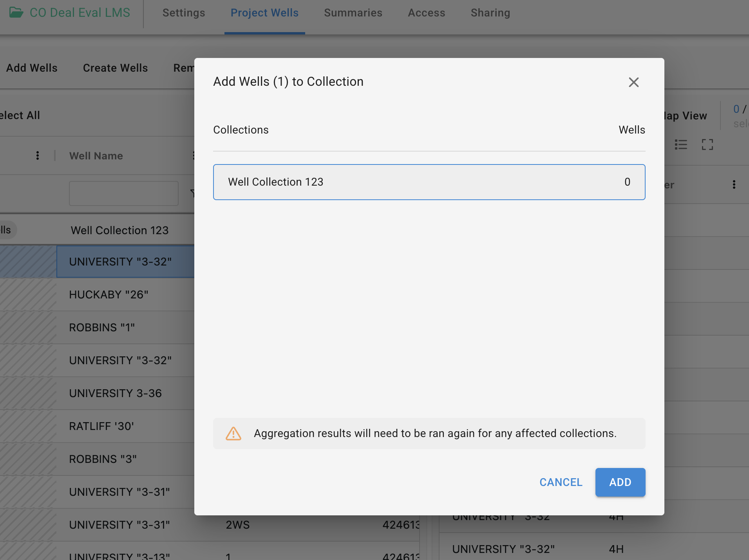Toggle fullscreen expand icon

(x=707, y=145)
